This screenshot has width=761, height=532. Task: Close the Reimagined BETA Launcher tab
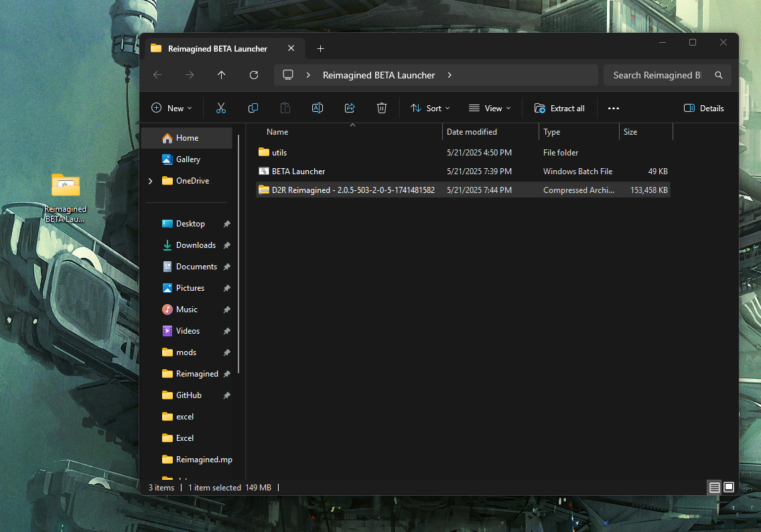pos(291,48)
